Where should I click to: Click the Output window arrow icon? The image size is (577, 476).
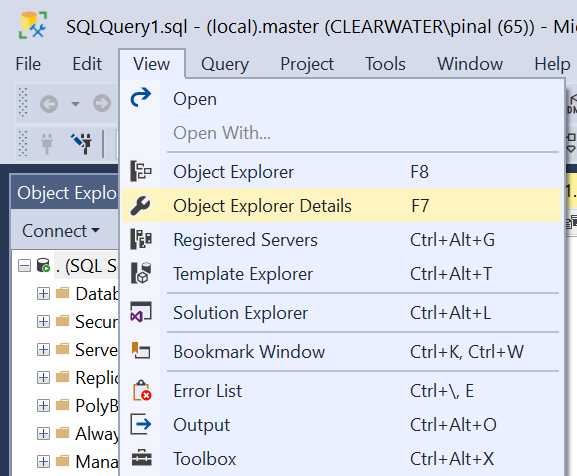click(x=141, y=424)
